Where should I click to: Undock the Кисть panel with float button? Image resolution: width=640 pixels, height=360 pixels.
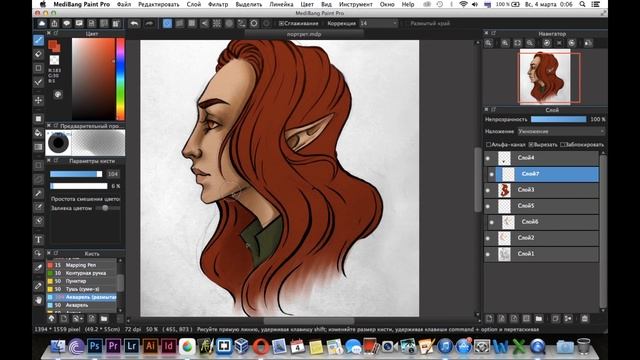tap(56, 253)
